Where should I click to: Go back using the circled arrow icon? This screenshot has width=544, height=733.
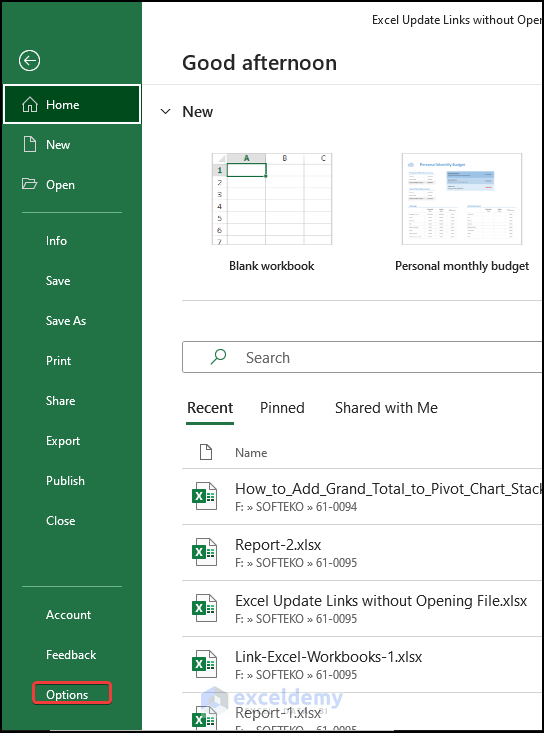29,60
